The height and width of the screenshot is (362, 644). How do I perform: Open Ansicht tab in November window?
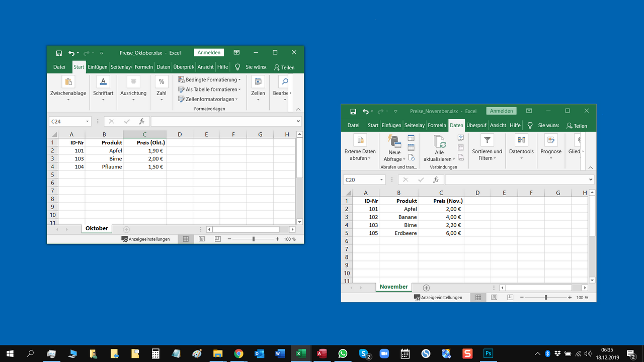pyautogui.click(x=498, y=125)
